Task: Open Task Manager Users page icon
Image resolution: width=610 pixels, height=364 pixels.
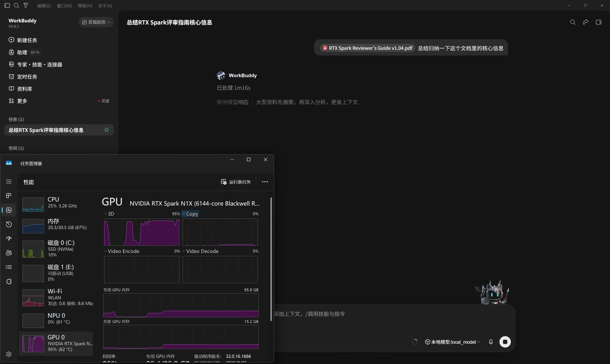Action: click(9, 253)
